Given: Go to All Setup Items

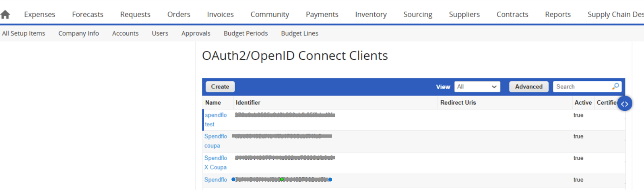Looking at the screenshot, I should coord(23,33).
